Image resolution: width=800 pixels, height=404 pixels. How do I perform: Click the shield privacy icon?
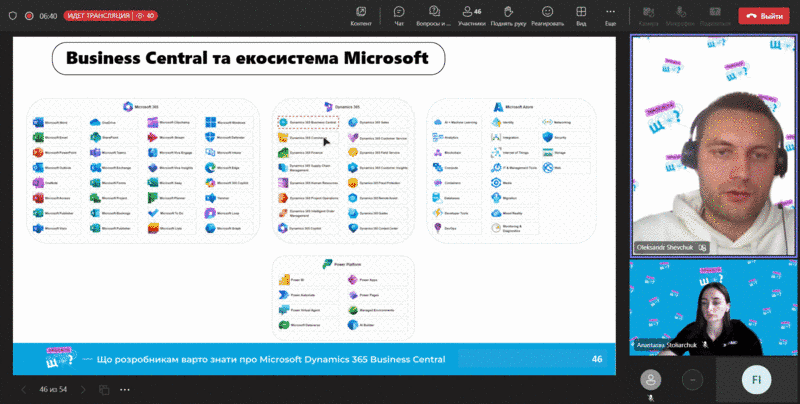(x=13, y=16)
